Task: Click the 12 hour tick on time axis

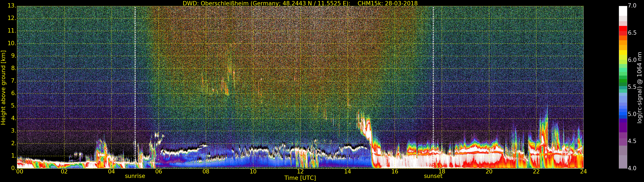Action: point(300,172)
